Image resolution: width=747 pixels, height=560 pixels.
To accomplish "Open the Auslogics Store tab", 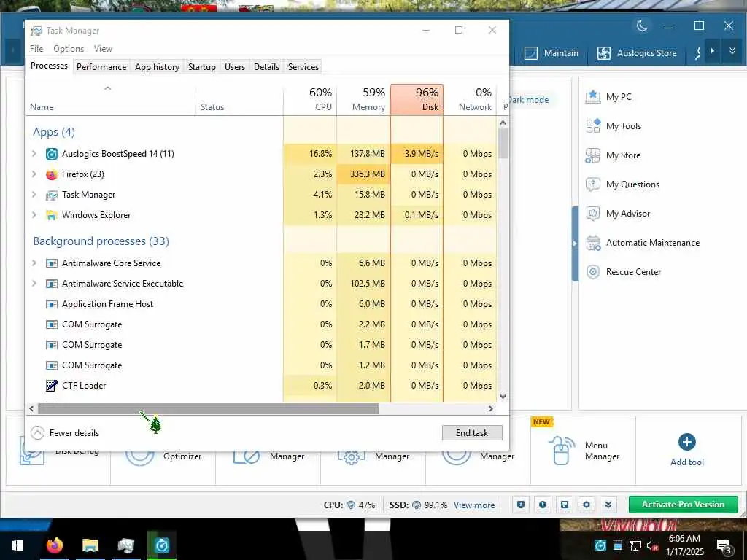I will (637, 53).
